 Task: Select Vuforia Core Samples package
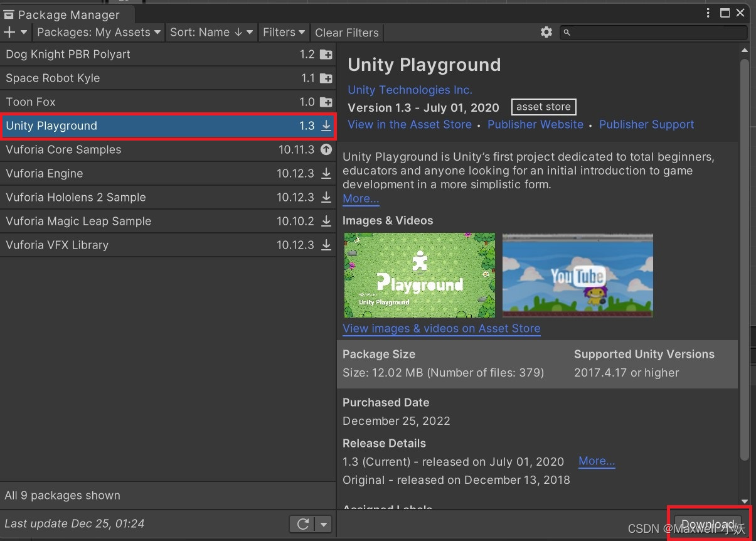pos(168,150)
